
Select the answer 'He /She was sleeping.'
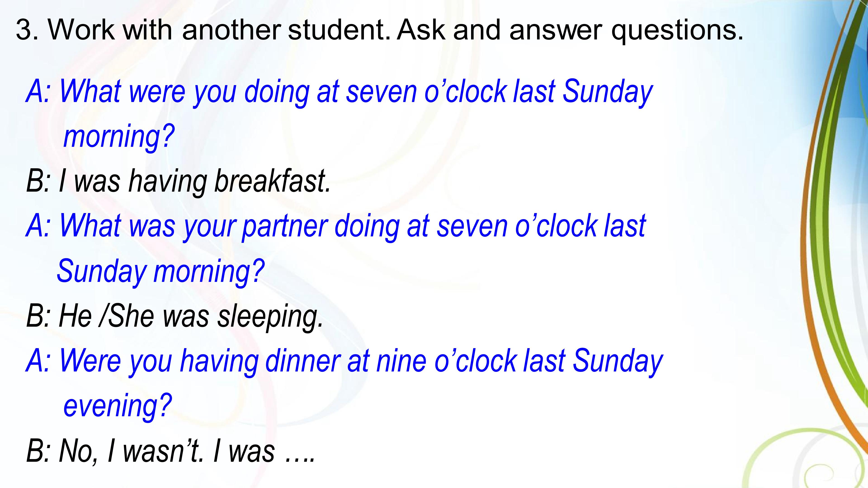tap(191, 316)
